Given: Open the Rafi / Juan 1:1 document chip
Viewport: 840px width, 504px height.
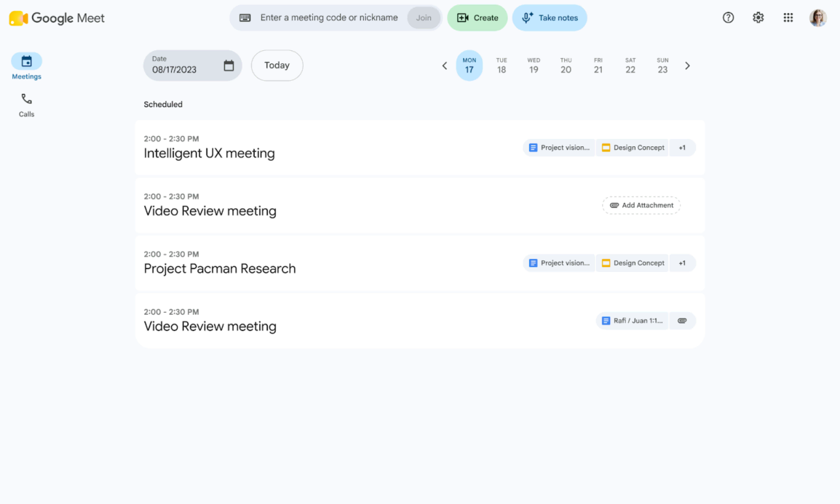Looking at the screenshot, I should point(633,321).
